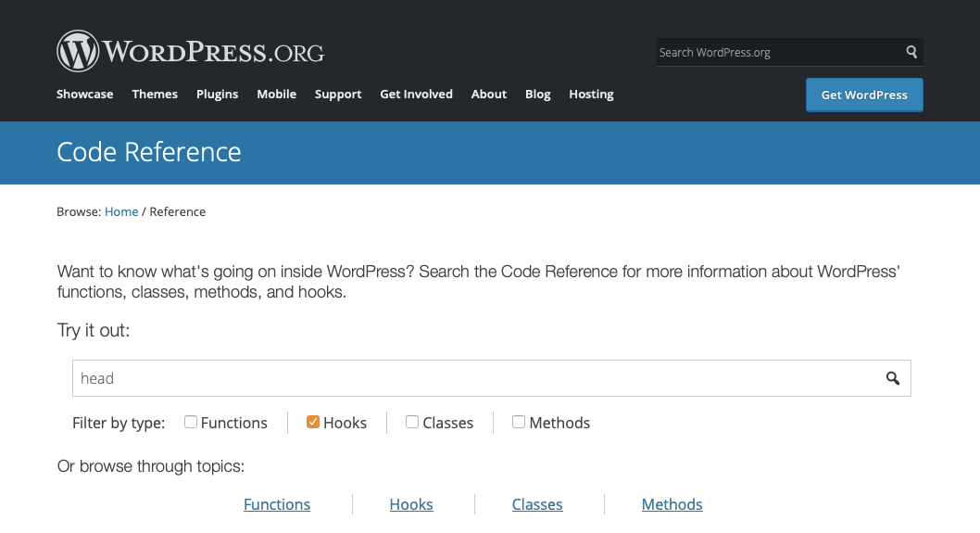The height and width of the screenshot is (533, 980).
Task: Click the Code Reference search magnifier icon
Action: point(893,378)
